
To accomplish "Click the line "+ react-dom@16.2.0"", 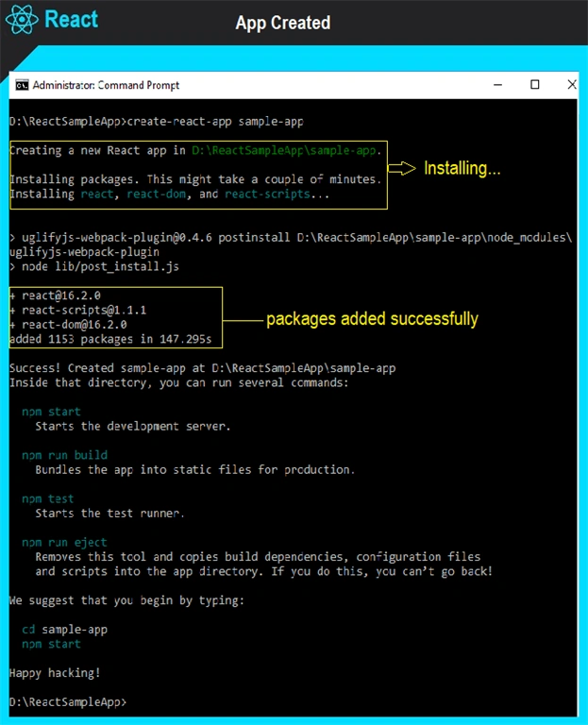I will (x=68, y=325).
